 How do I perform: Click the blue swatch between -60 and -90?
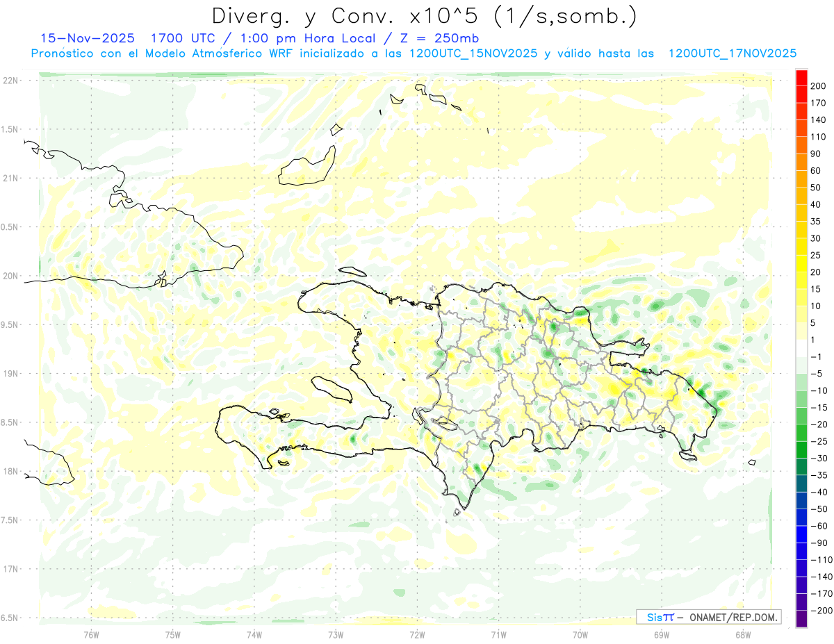801,534
